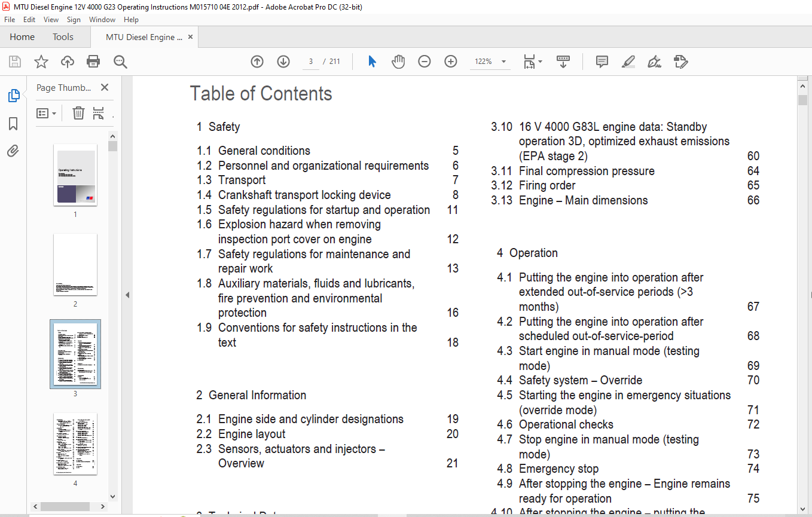Add a comment with sticky note icon
The height and width of the screenshot is (517, 812).
tap(602, 62)
